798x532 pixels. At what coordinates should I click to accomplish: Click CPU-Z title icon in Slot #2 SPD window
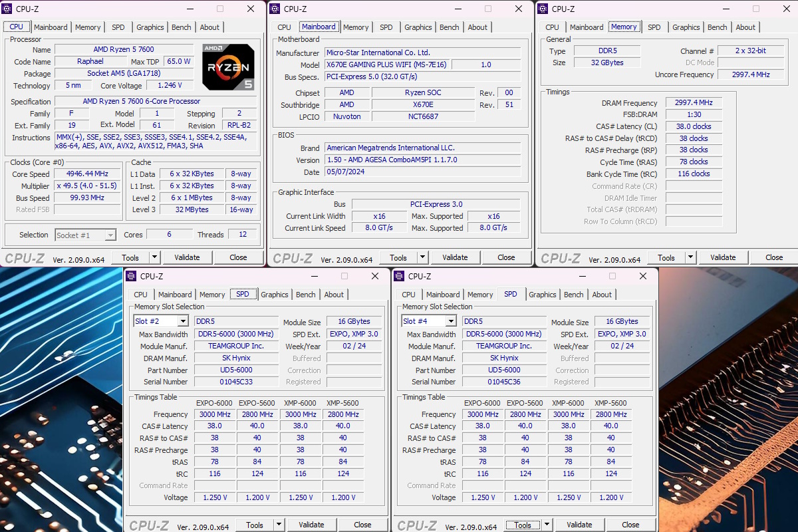[x=131, y=276]
